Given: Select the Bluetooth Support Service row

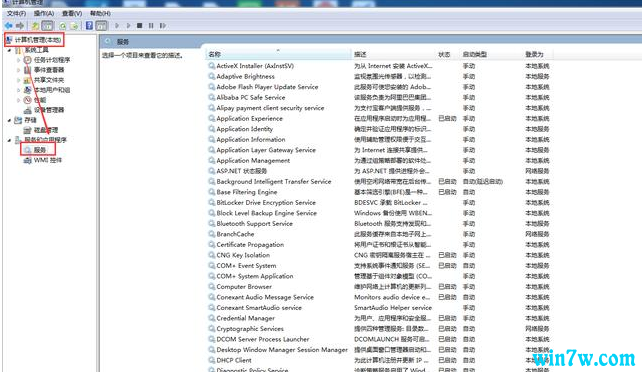Looking at the screenshot, I should coord(379,224).
